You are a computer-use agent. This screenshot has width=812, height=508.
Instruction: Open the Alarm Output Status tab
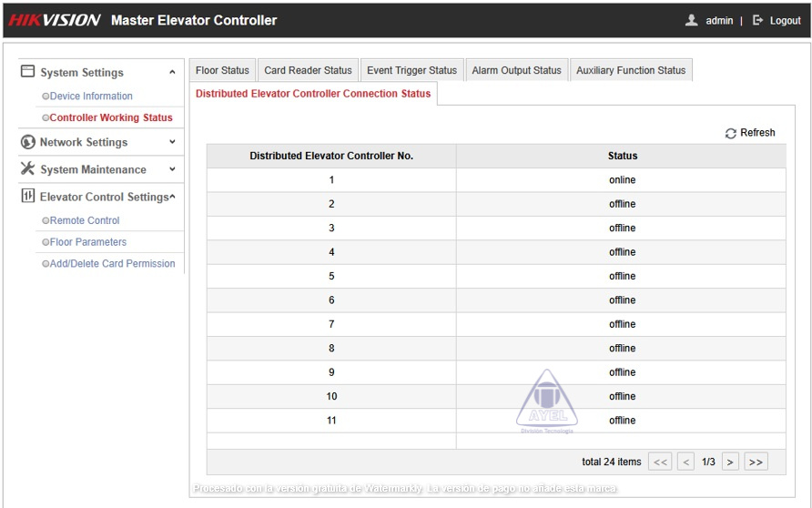pyautogui.click(x=516, y=70)
